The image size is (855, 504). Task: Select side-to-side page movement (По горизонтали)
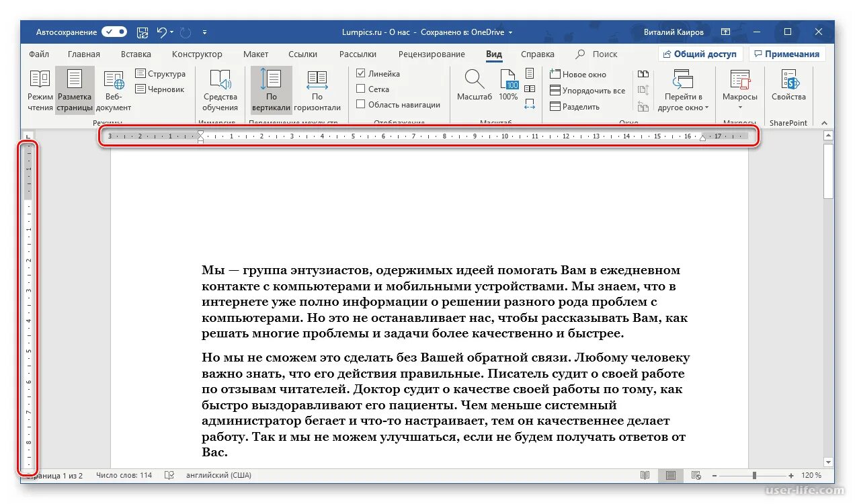[317, 89]
